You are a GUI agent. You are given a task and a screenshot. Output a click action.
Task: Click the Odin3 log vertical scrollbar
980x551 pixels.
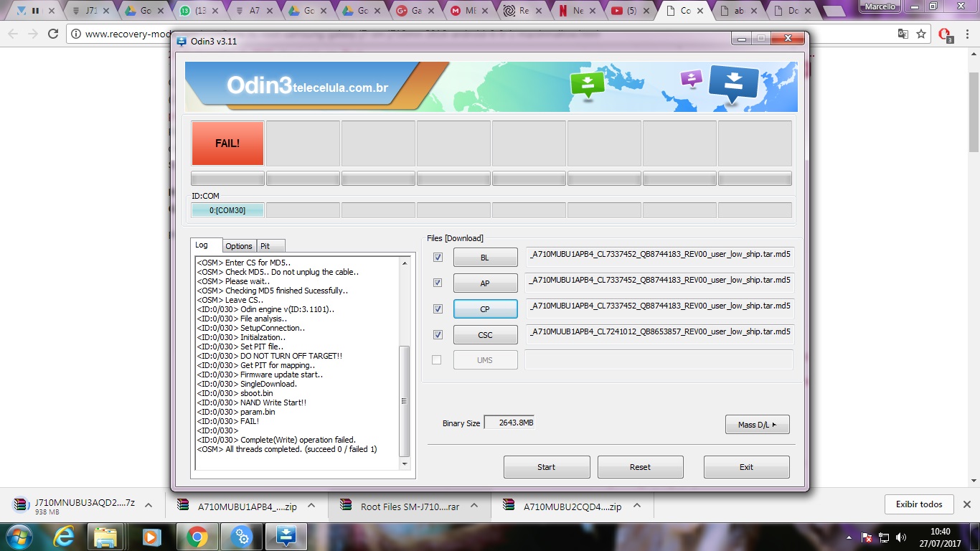(x=404, y=364)
